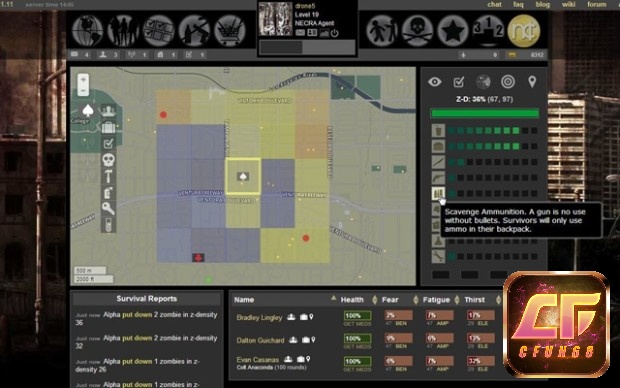This screenshot has height=388, width=620.
Task: Select the hammer tool on map sidebar
Action: coord(108,176)
